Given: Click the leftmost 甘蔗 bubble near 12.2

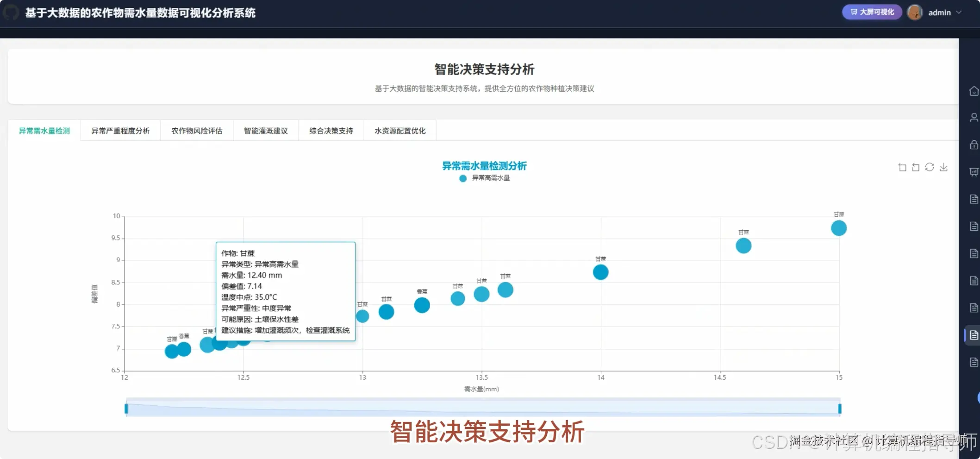Looking at the screenshot, I should pos(172,351).
